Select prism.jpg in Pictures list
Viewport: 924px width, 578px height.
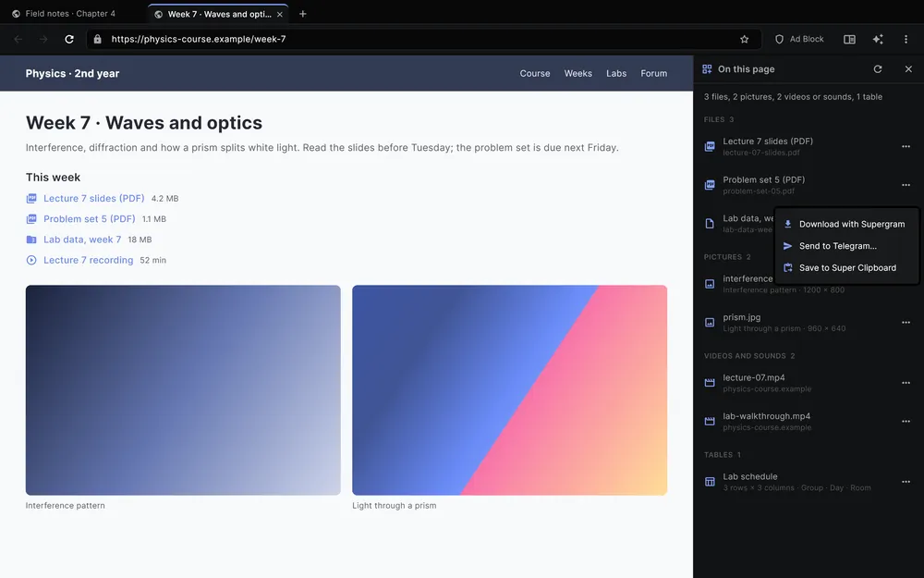click(808, 323)
